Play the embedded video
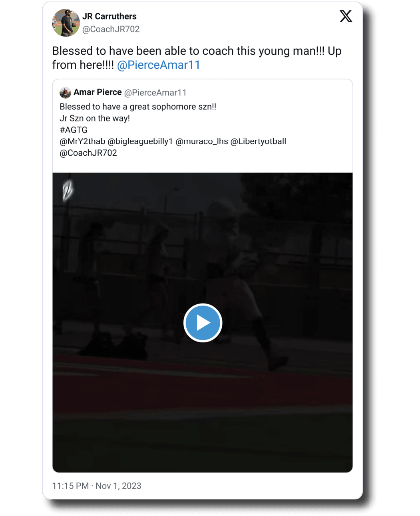Image resolution: width=420 pixels, height=516 pixels. [x=203, y=323]
